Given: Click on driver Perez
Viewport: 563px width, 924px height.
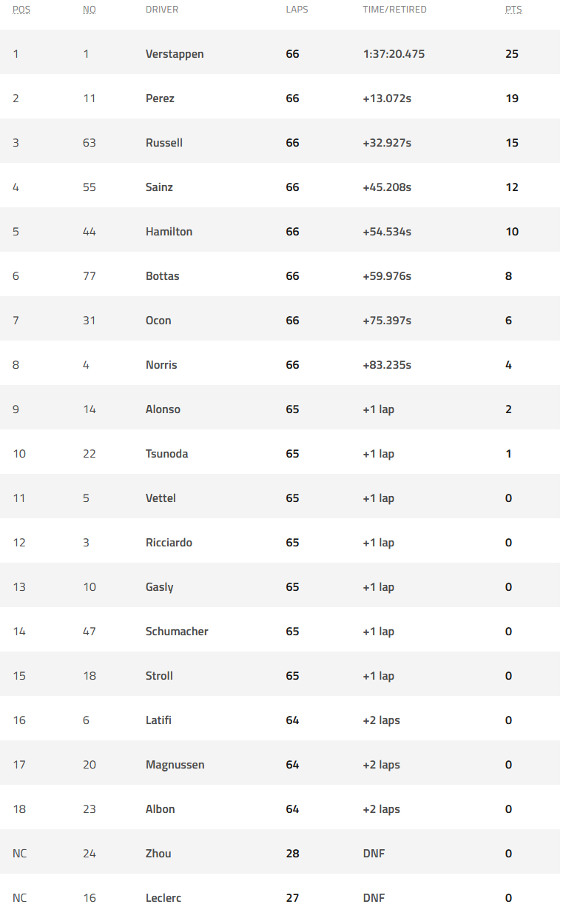Looking at the screenshot, I should pyautogui.click(x=160, y=98).
